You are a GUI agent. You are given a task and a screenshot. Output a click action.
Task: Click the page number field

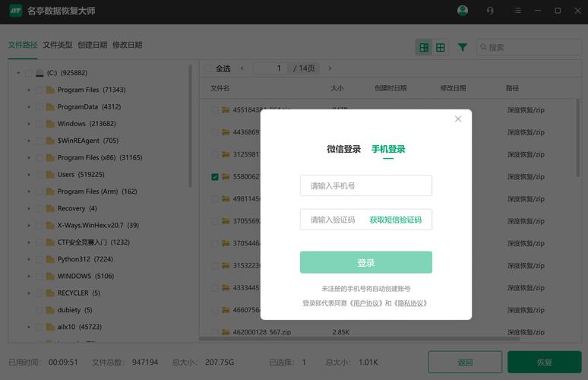[270, 68]
